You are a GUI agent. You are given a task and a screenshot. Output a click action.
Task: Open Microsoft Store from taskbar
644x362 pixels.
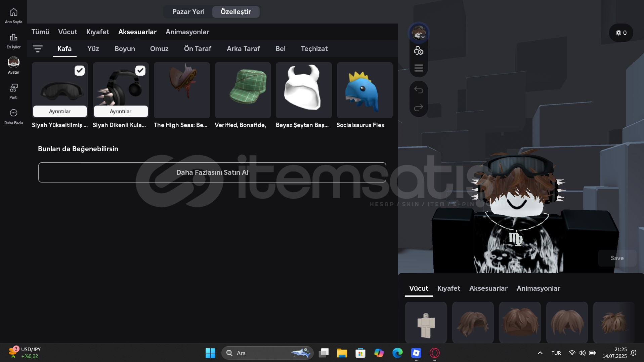click(x=360, y=353)
